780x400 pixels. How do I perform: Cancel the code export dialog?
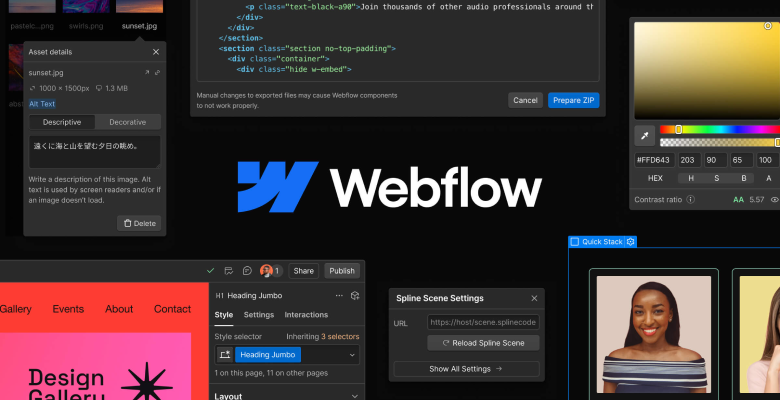tap(525, 100)
